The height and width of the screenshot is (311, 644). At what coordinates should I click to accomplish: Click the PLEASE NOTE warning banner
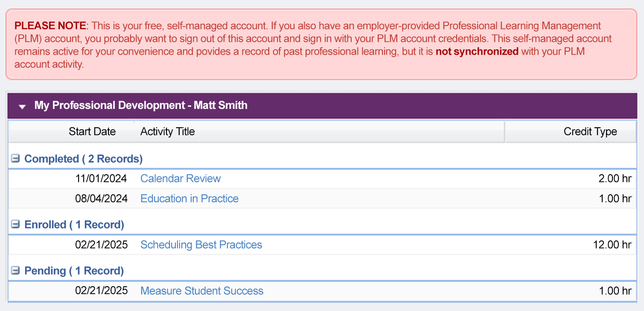click(x=322, y=44)
